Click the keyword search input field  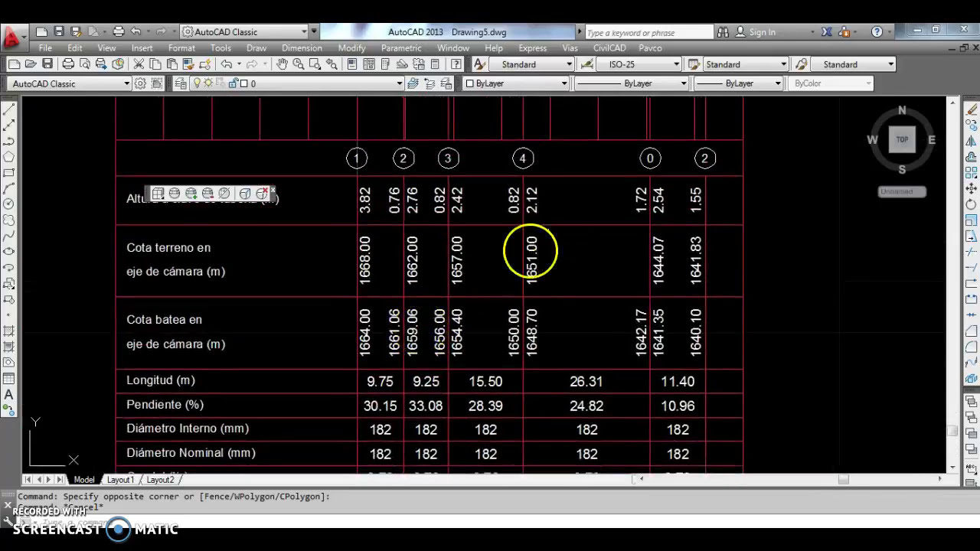click(649, 32)
